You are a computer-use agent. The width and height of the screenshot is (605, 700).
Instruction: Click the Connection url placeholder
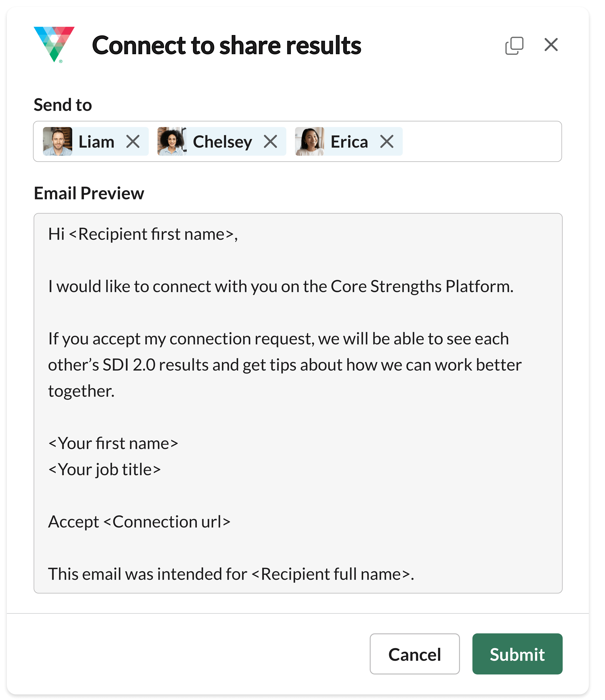[x=167, y=522]
